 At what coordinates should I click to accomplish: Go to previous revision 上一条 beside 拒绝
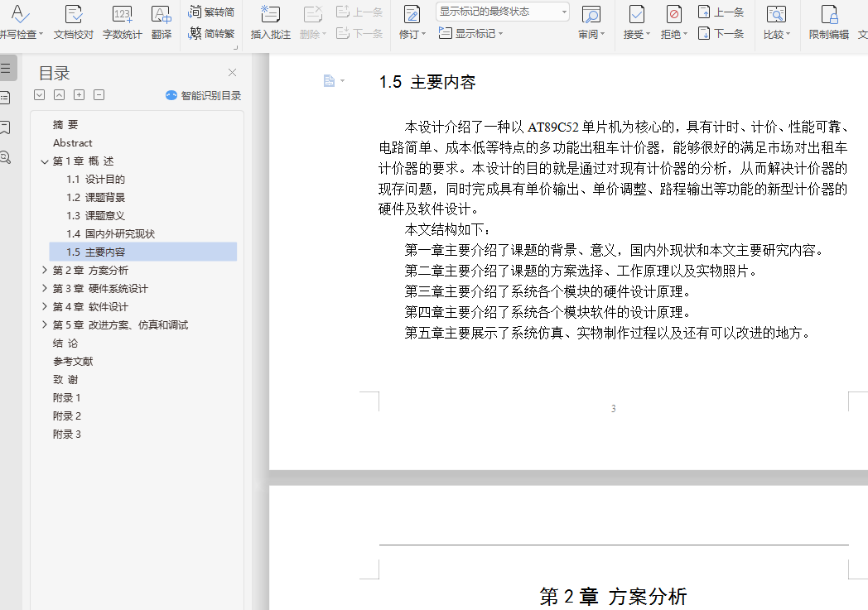[x=721, y=12]
